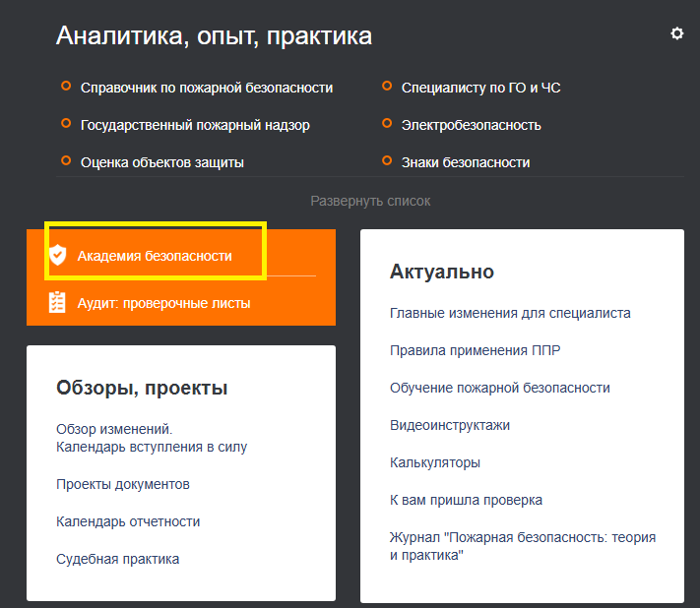Go to Оценка объектов защиты

click(x=162, y=162)
